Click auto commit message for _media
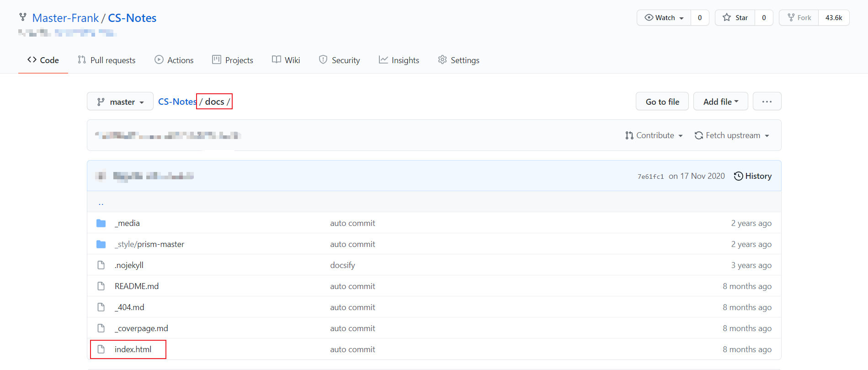The width and height of the screenshot is (868, 370). [x=352, y=223]
